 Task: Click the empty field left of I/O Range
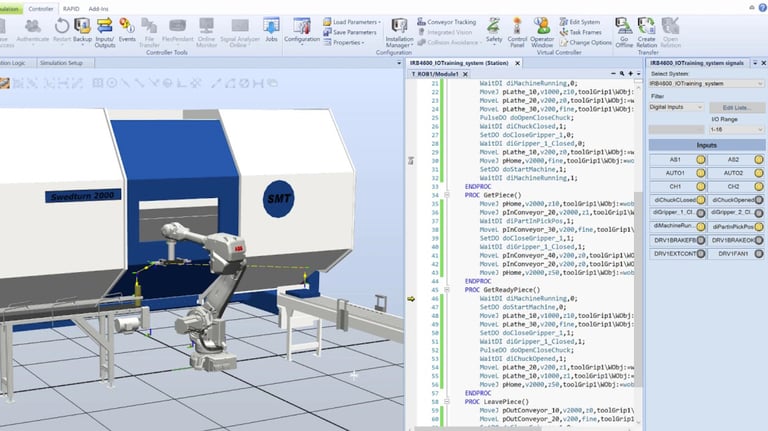coord(676,130)
